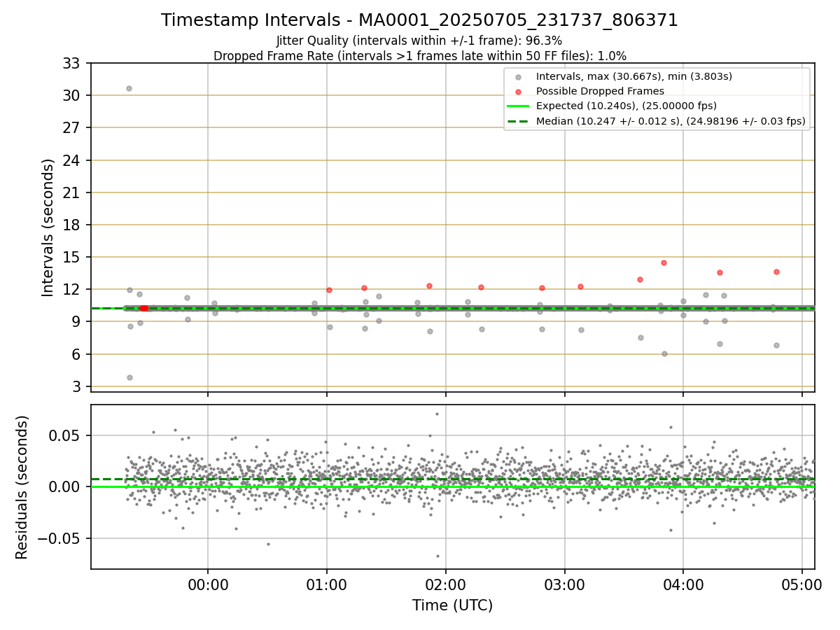840x630 pixels.
Task: Click legend entry "Expected (10.240s), (25.00000 fps)"
Action: pyautogui.click(x=626, y=106)
